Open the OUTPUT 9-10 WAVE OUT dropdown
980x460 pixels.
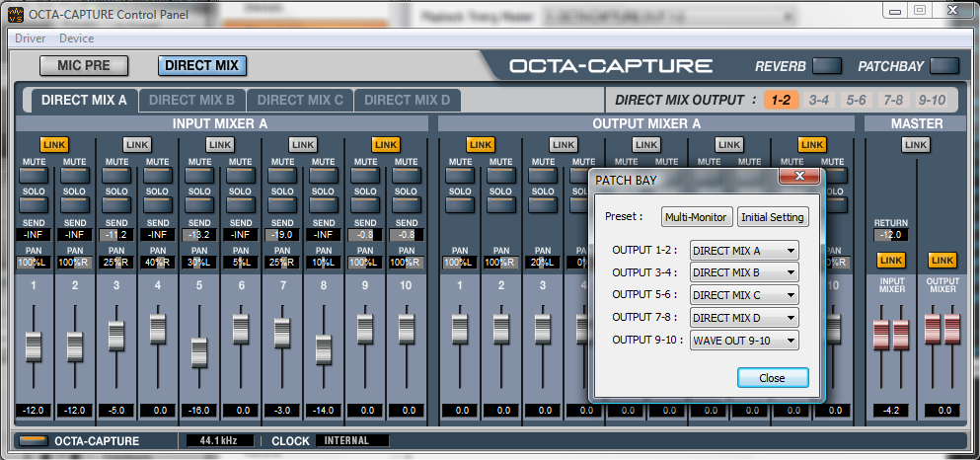pos(744,341)
